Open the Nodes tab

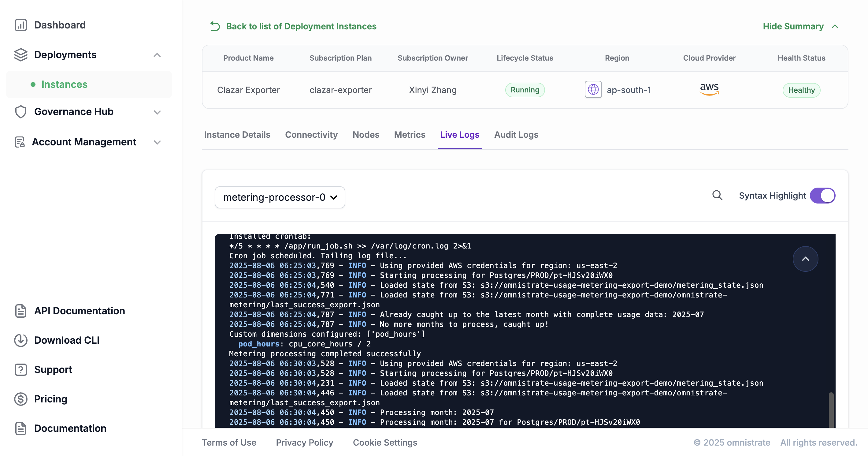366,135
